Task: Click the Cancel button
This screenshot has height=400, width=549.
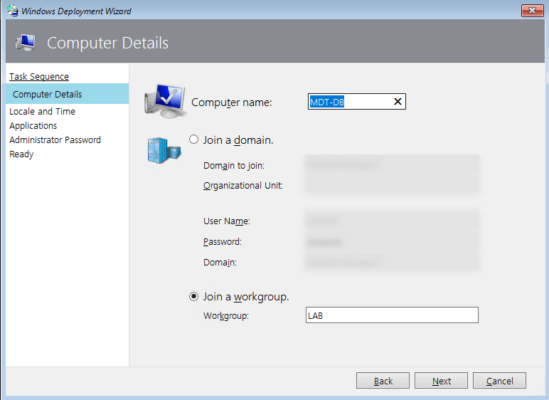Action: pos(499,381)
